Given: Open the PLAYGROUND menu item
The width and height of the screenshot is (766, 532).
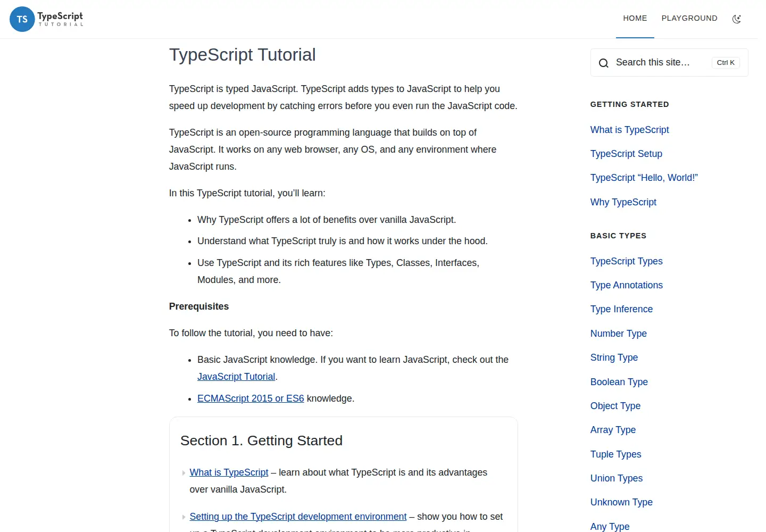Looking at the screenshot, I should click(x=689, y=18).
